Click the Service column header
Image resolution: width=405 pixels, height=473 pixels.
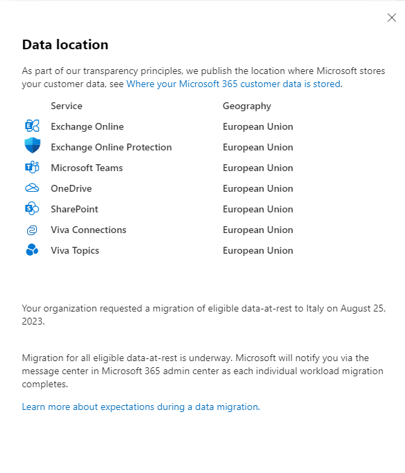tap(67, 106)
